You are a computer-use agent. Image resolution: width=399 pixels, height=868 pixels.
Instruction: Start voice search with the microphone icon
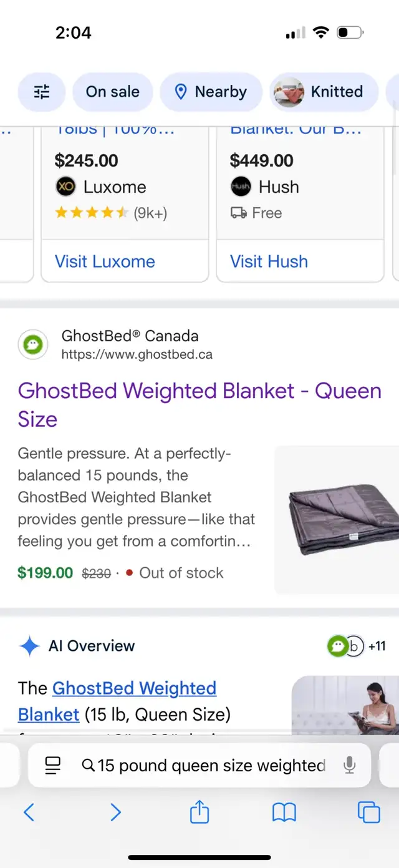point(349,766)
